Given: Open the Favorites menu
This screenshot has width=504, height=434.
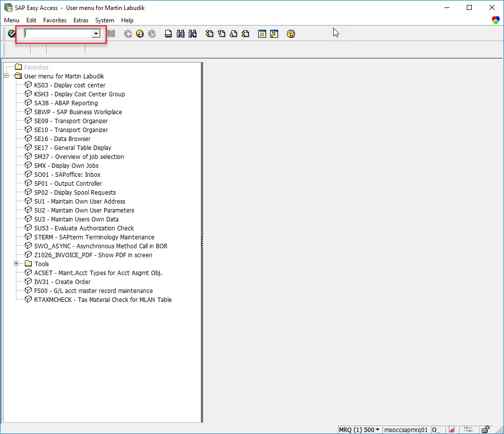Looking at the screenshot, I should 55,20.
